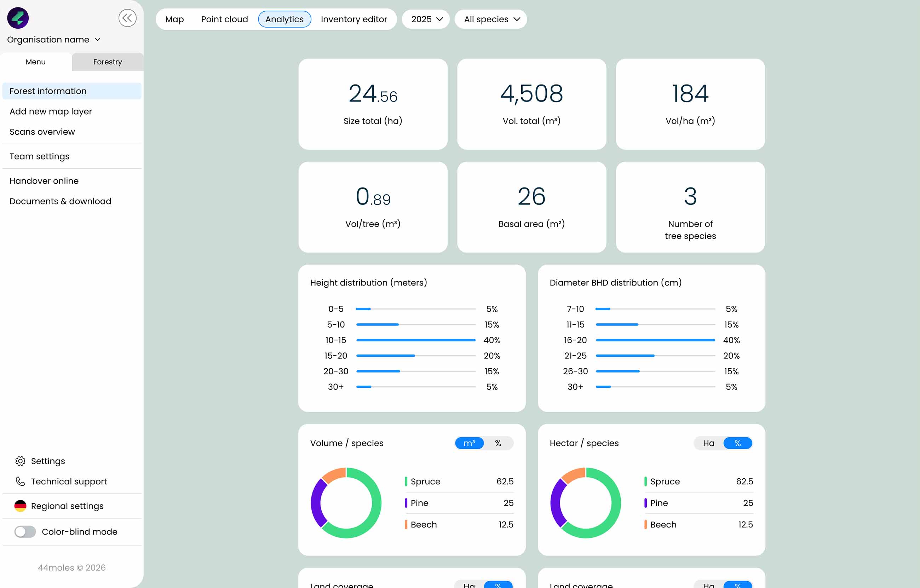Click the Technical support phone icon

(20, 482)
